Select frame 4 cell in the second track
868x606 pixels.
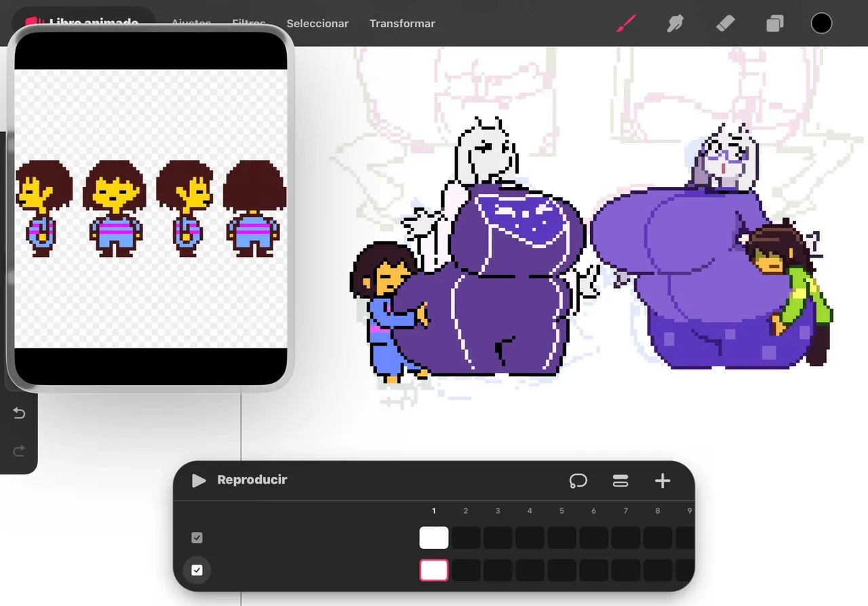click(x=530, y=570)
